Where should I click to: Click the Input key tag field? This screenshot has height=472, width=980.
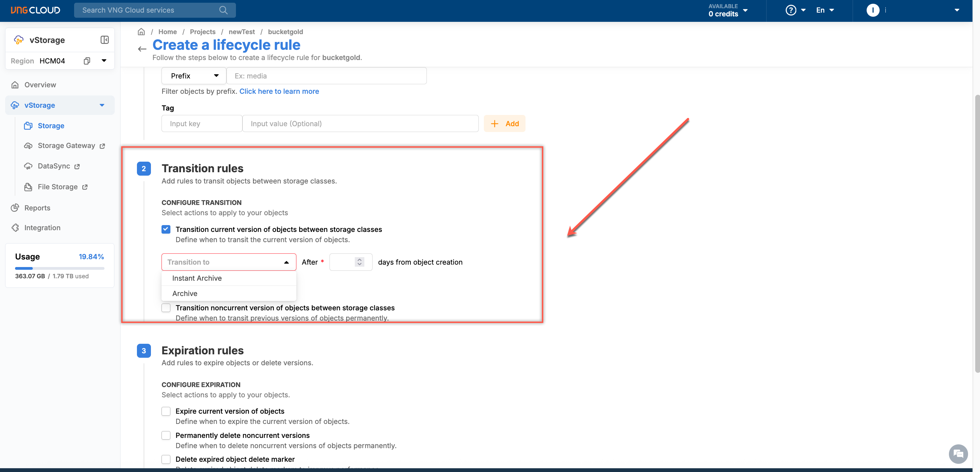(x=201, y=123)
